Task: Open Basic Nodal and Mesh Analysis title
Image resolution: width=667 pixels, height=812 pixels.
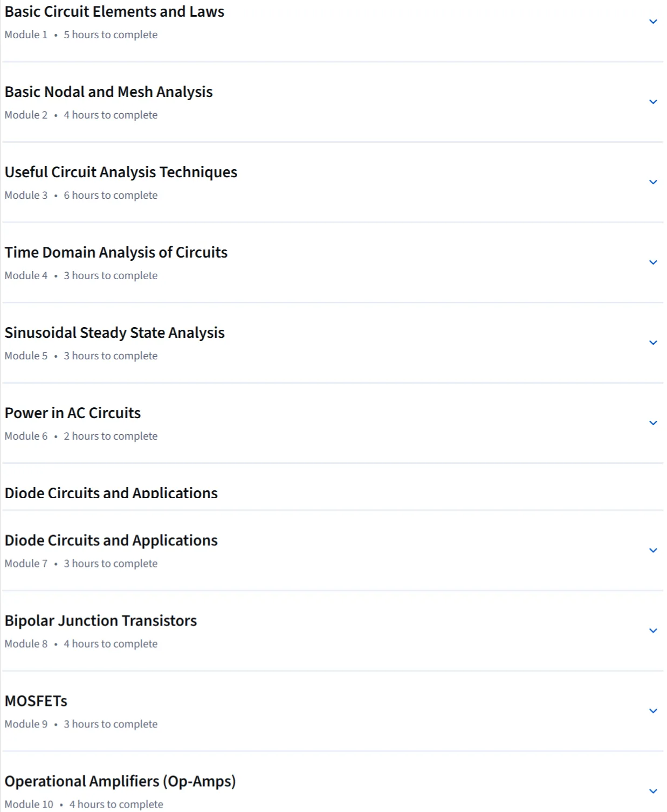Action: point(108,92)
